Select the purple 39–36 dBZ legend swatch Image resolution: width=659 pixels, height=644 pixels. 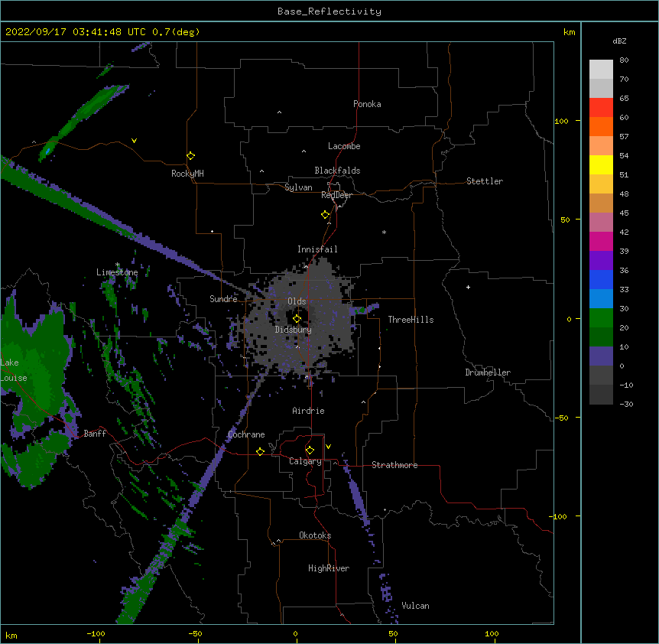coord(601,260)
